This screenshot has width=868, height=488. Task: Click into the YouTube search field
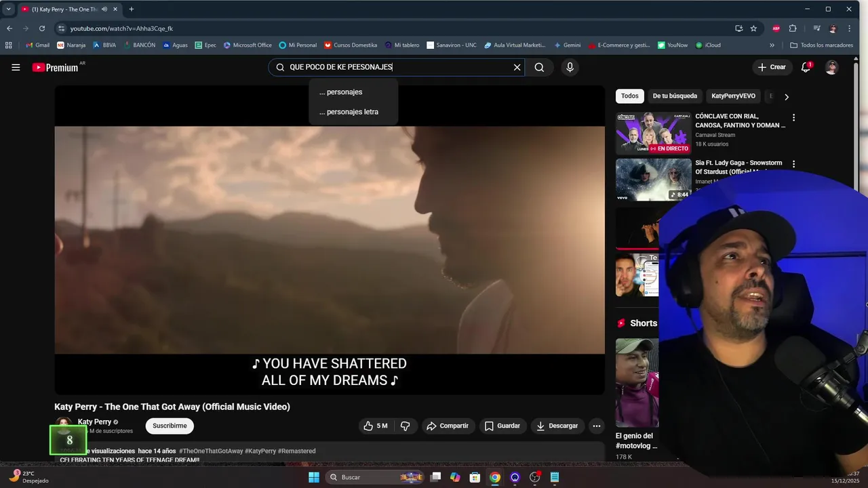point(396,67)
